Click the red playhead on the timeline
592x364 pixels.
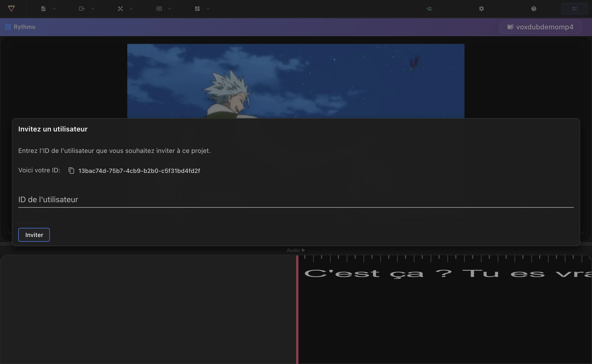pyautogui.click(x=297, y=309)
